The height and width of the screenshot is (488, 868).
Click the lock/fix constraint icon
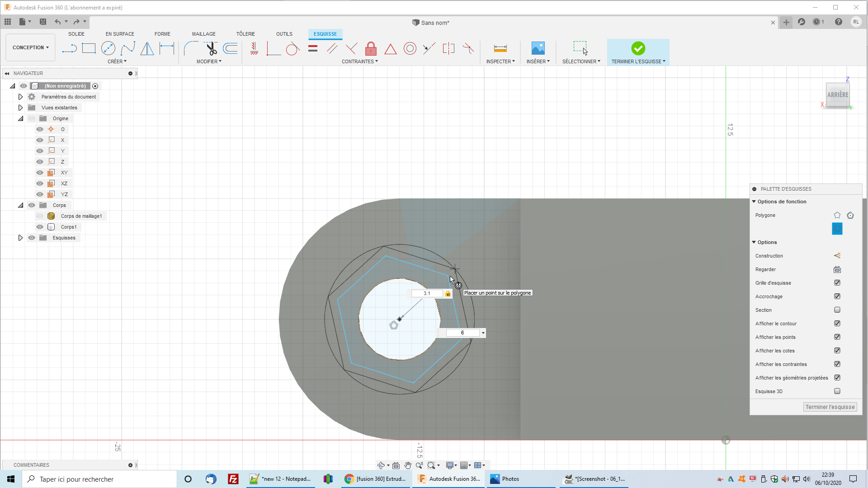pyautogui.click(x=371, y=48)
